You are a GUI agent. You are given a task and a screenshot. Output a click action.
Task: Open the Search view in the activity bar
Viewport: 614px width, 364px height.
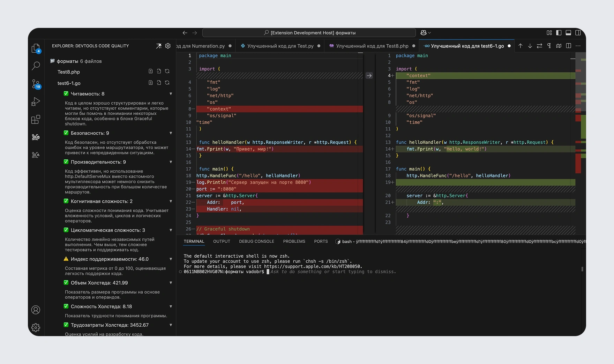coord(36,66)
